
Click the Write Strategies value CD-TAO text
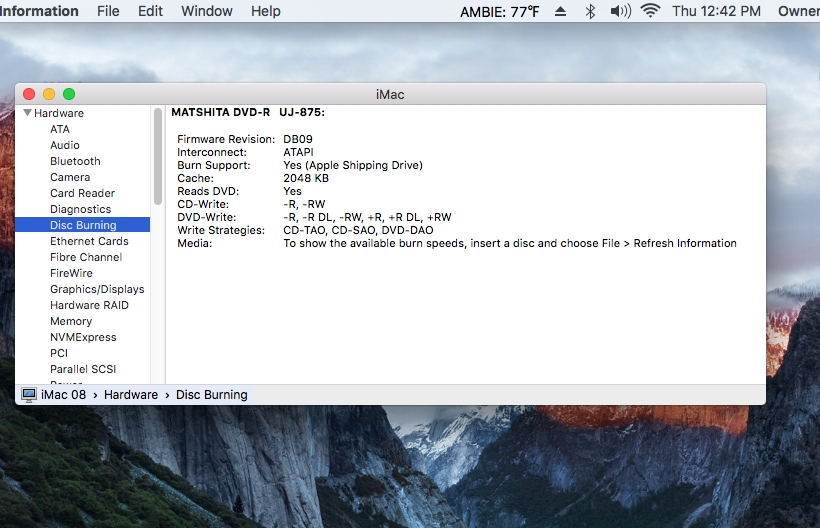358,231
